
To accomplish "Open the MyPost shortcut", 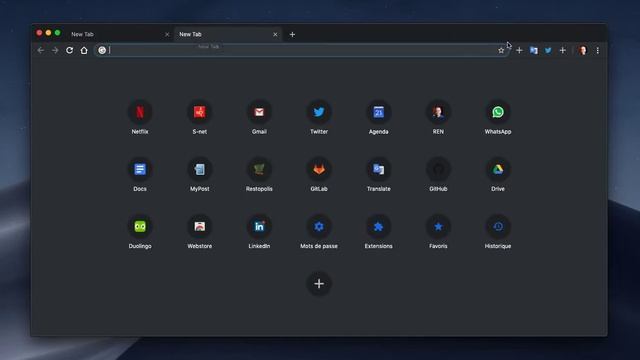I will 199,174.
